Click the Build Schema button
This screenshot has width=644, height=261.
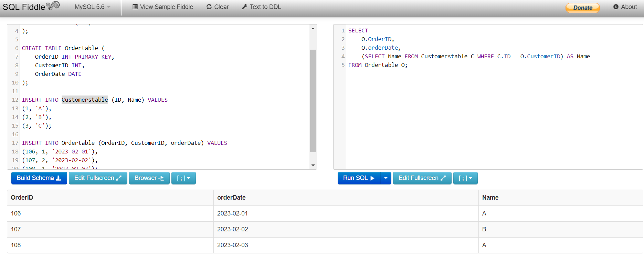39,178
